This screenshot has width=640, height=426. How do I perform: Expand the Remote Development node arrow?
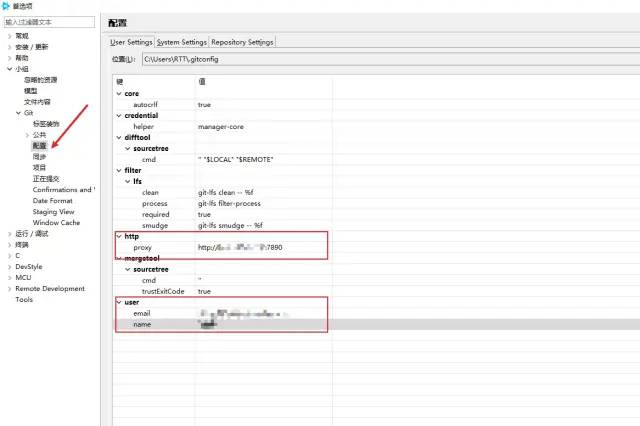[x=9, y=289]
